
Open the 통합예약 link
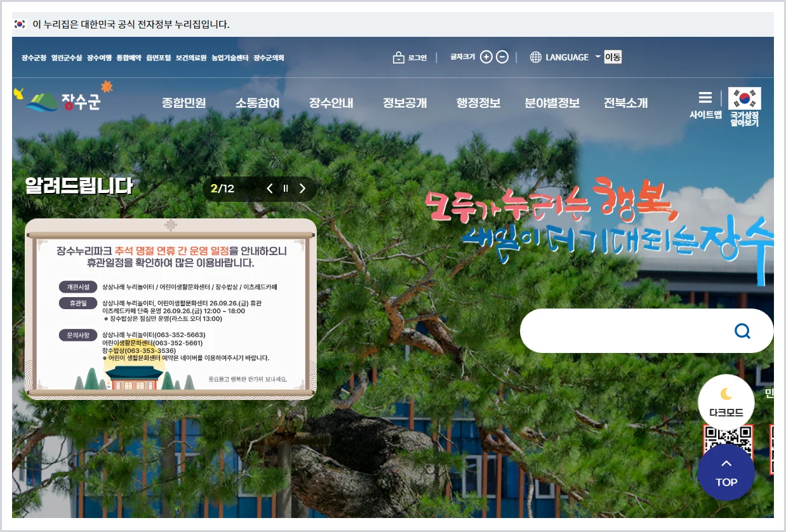(x=129, y=58)
